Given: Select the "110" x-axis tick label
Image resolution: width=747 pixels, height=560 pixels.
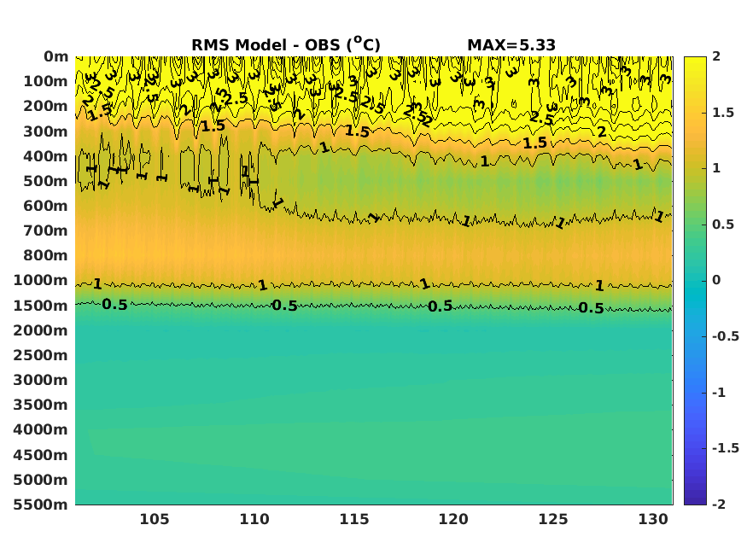Looking at the screenshot, I should click(x=254, y=519).
